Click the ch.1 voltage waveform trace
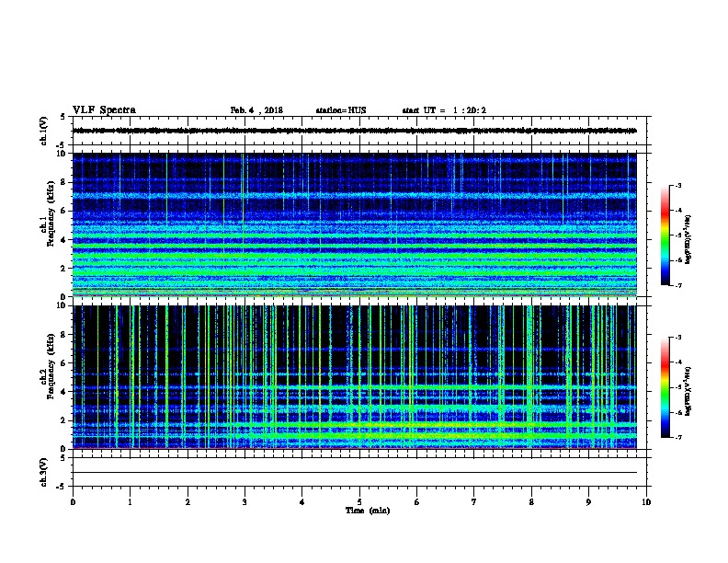The height and width of the screenshot is (563, 728). click(x=355, y=131)
